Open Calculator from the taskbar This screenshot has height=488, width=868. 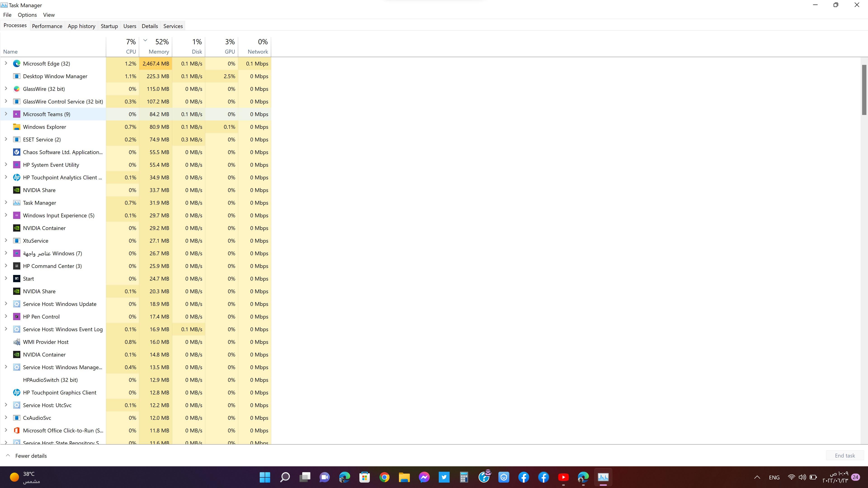point(464,477)
